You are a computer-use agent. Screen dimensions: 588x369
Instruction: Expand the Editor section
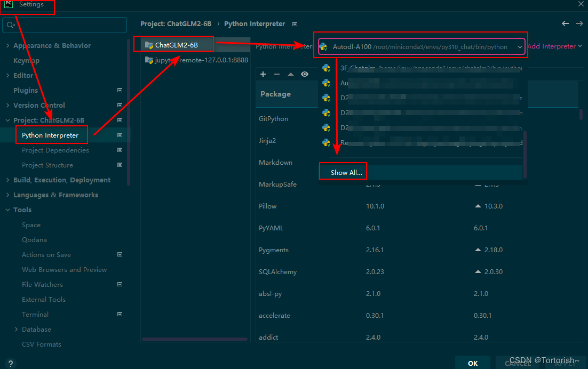[7, 75]
